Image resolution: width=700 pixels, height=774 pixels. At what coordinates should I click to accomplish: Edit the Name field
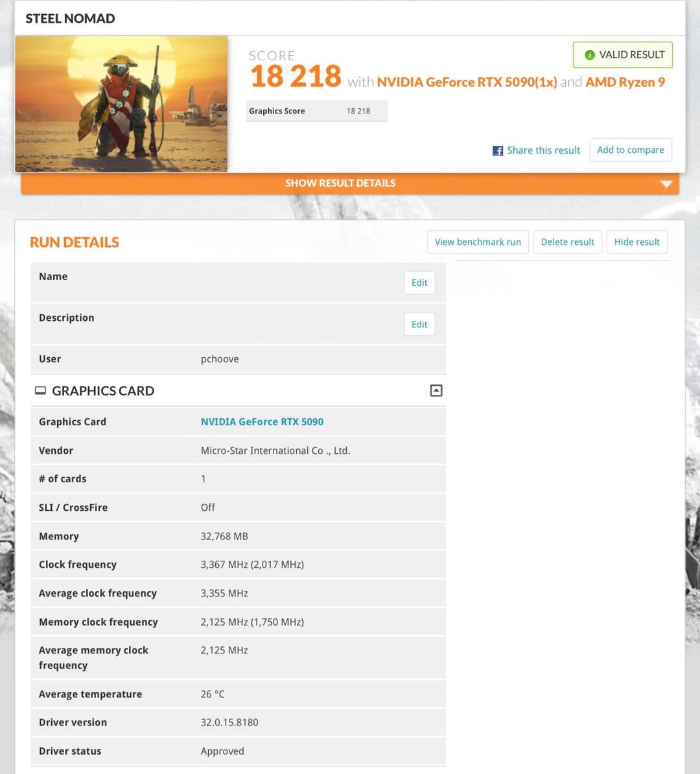coord(419,283)
